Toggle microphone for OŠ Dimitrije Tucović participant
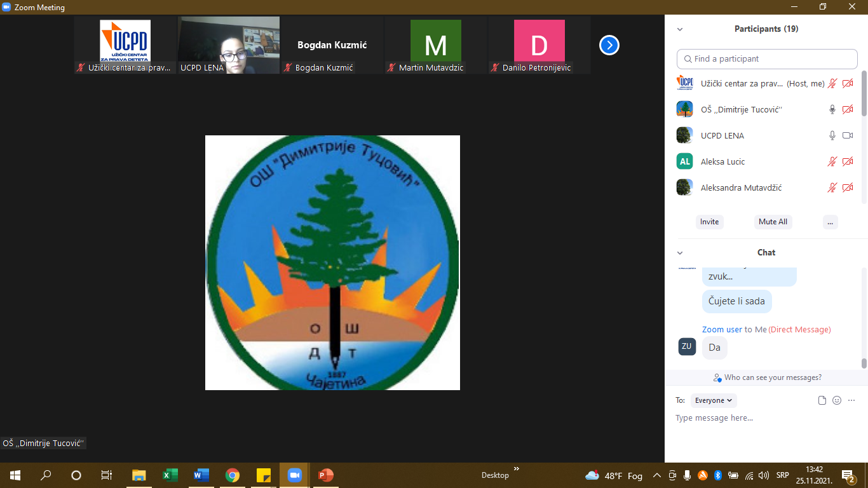868x488 pixels. pyautogui.click(x=832, y=109)
